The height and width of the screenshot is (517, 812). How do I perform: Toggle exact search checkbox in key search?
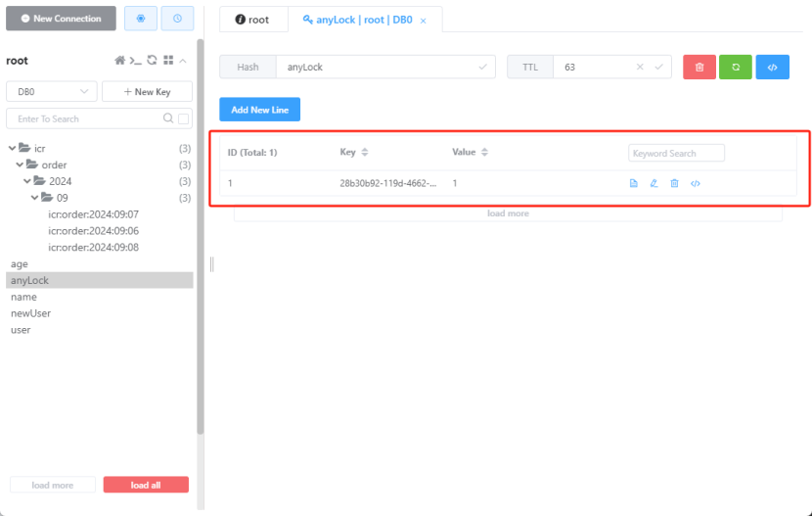coord(183,118)
